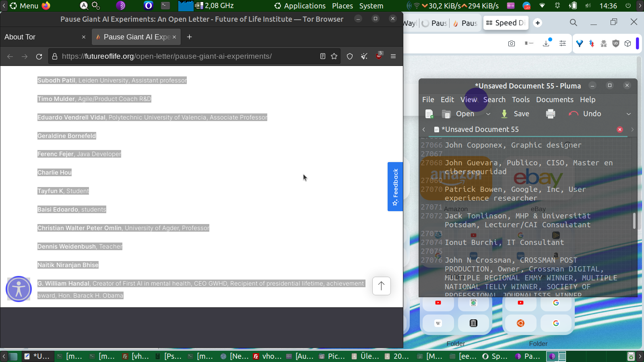Click the scroll-to-top arrow button
644x362 pixels.
(x=381, y=286)
